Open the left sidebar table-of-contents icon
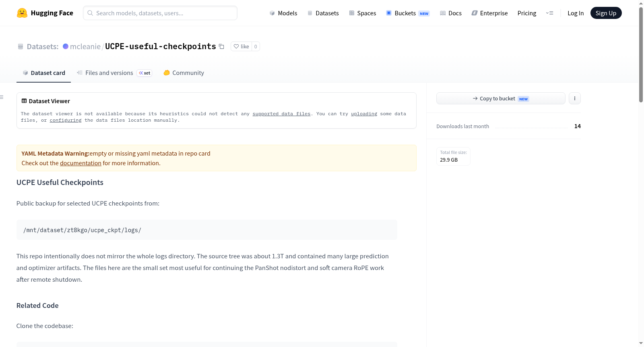Image resolution: width=644 pixels, height=347 pixels. [x=2, y=97]
